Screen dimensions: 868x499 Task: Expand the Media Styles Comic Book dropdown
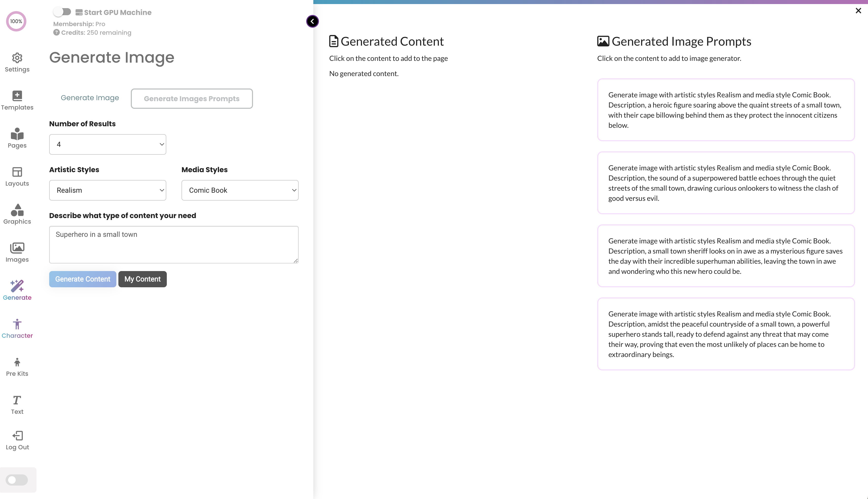click(x=240, y=190)
